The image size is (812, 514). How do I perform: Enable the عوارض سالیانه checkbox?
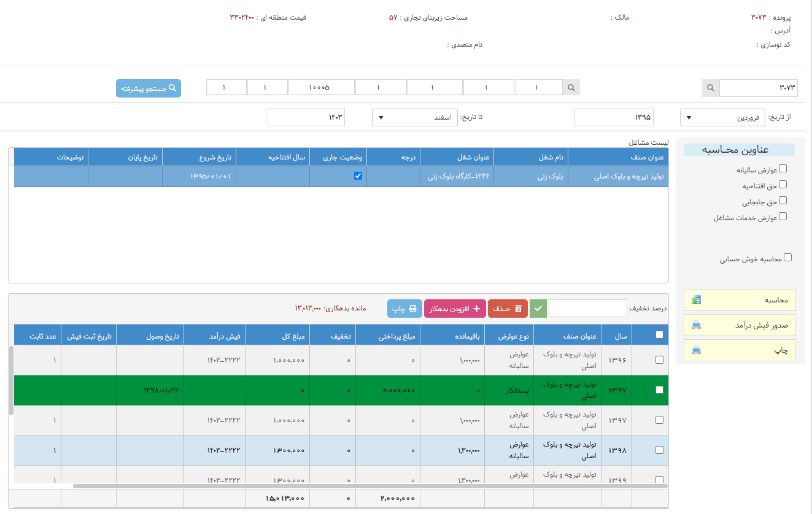[x=783, y=169]
